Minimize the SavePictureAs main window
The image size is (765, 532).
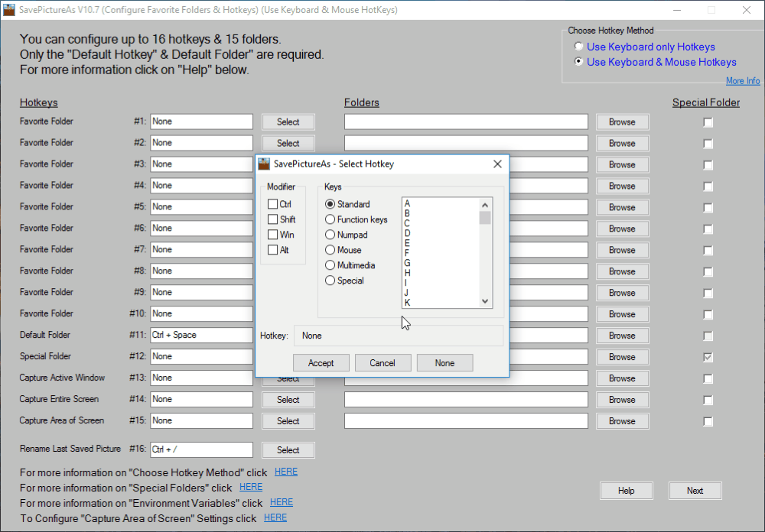tap(677, 10)
